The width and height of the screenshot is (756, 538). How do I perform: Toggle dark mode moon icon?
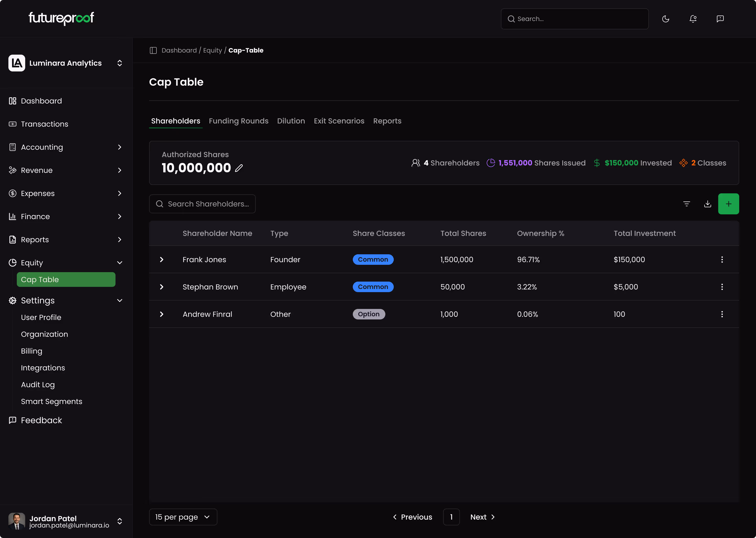(x=665, y=19)
